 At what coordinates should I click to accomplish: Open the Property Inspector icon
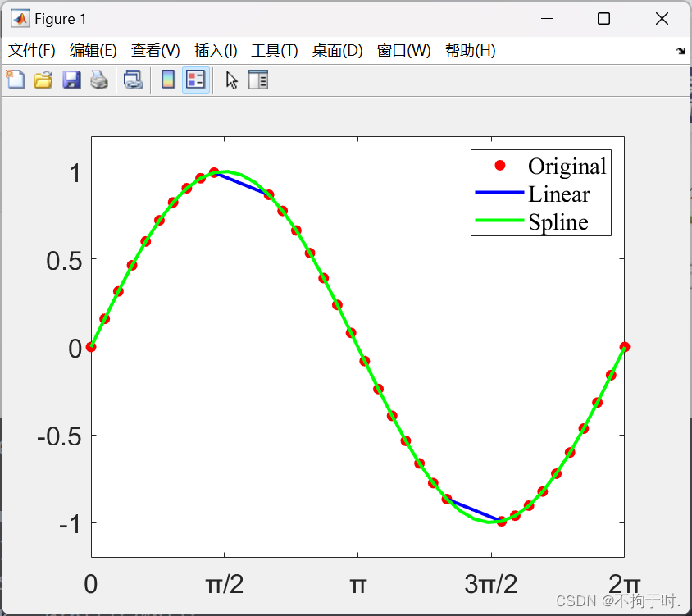(x=258, y=80)
